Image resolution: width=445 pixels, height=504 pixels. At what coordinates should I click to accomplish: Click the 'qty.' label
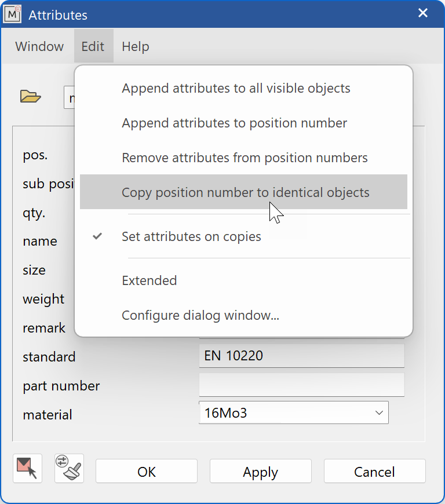click(34, 213)
